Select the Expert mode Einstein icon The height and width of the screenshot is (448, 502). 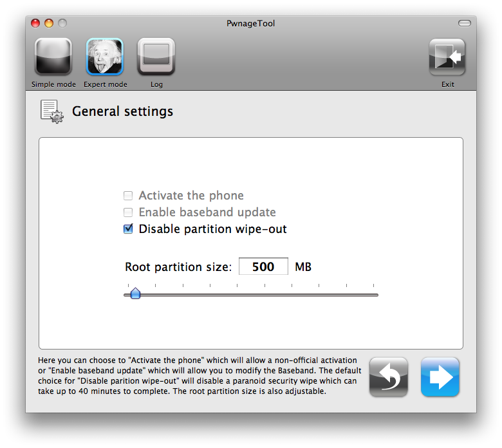pos(105,57)
